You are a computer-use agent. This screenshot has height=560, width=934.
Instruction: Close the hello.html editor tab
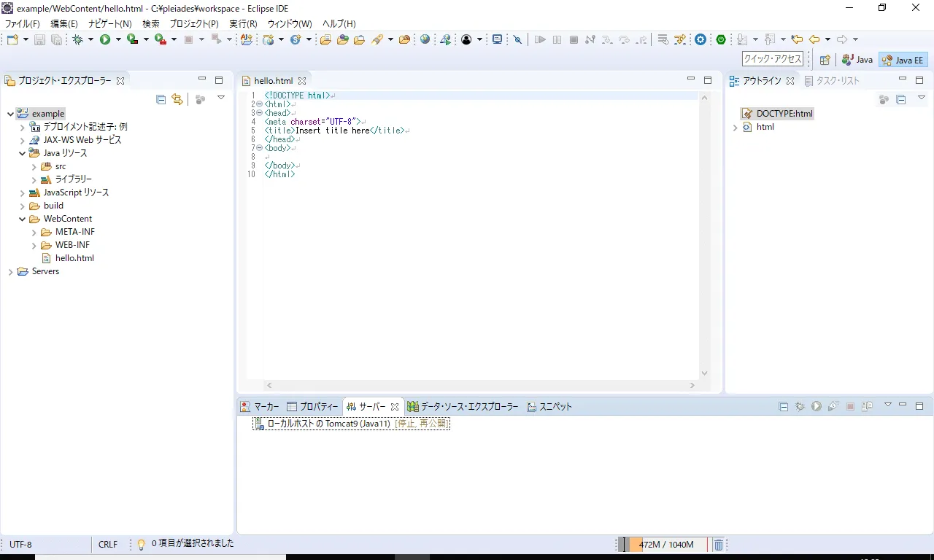pyautogui.click(x=302, y=81)
